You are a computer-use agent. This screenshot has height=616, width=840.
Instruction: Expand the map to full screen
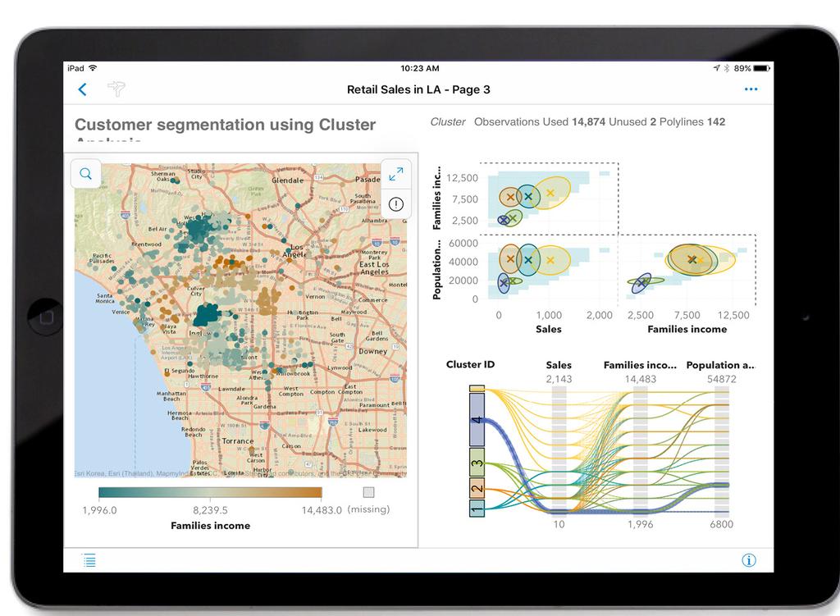tap(396, 174)
